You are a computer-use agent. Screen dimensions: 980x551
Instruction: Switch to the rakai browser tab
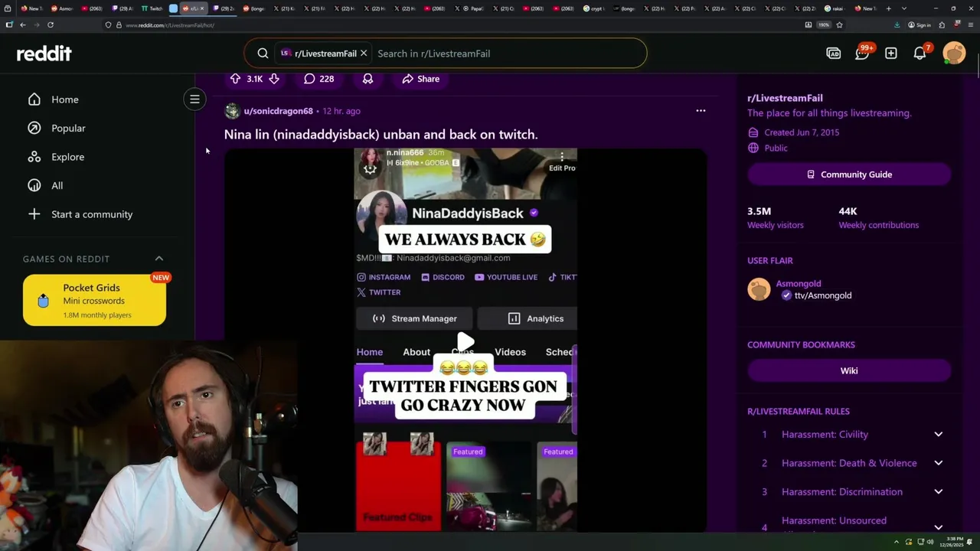pos(834,8)
